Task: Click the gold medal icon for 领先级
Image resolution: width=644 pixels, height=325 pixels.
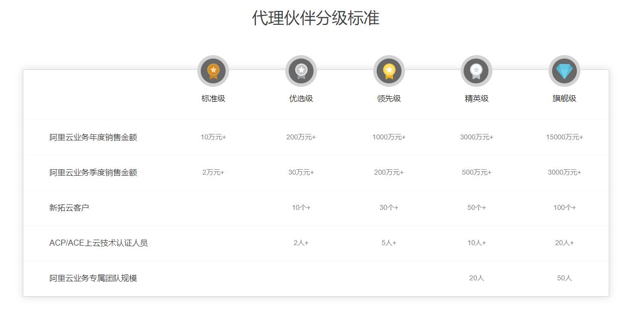Action: (x=389, y=71)
